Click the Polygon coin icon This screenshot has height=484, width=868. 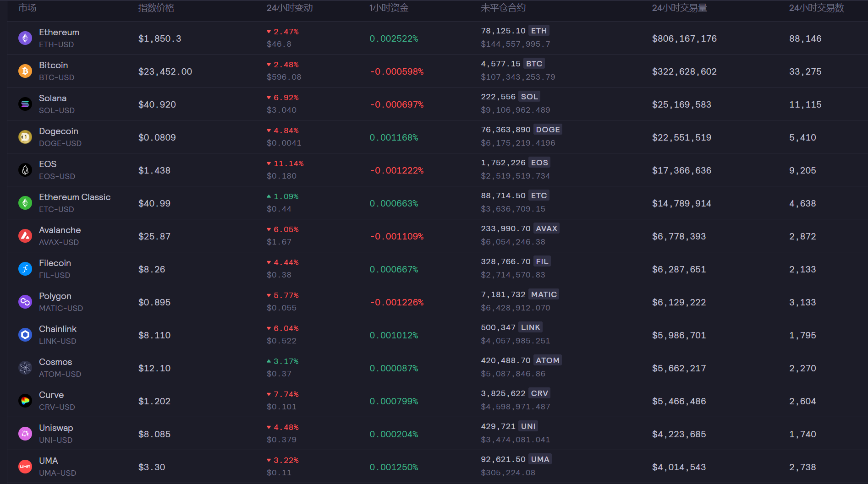25,302
